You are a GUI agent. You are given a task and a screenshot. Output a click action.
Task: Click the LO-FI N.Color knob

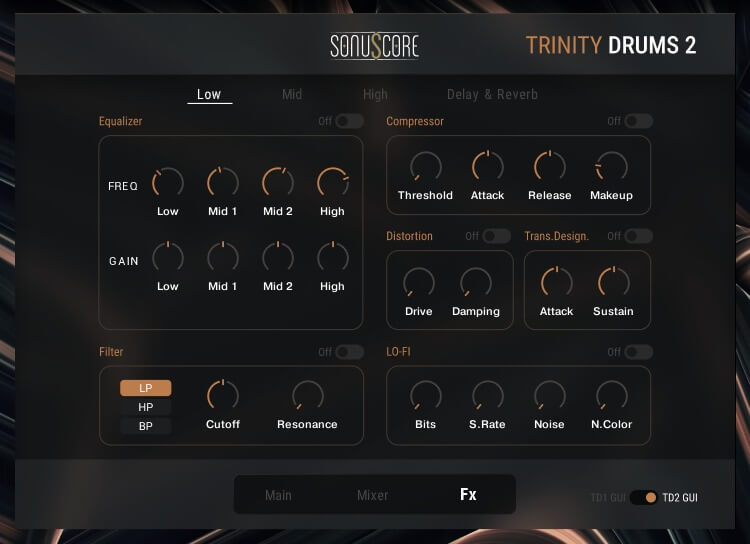tap(612, 396)
